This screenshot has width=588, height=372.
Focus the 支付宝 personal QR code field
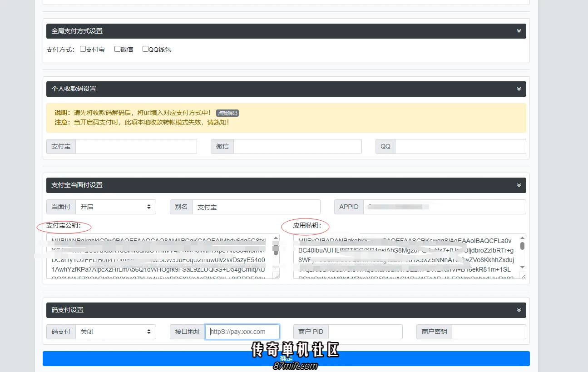136,146
